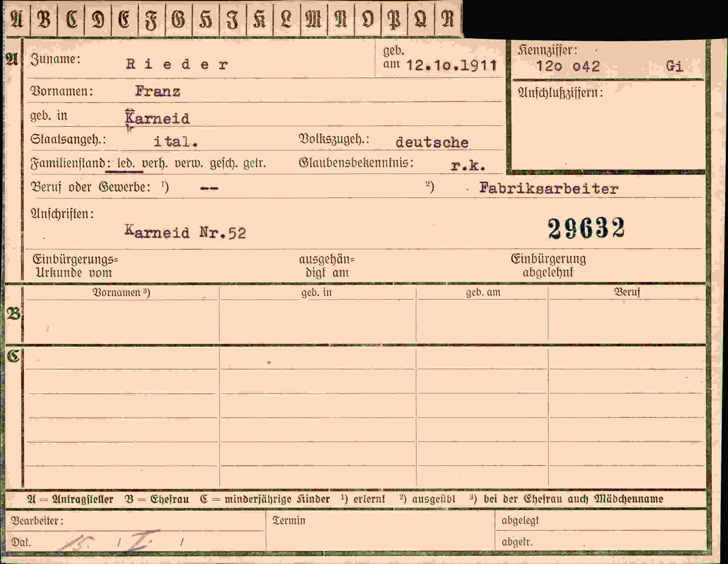The image size is (728, 564).
Task: Click 'Einbürgerungs-Urkunde vom' label
Action: 75,266
